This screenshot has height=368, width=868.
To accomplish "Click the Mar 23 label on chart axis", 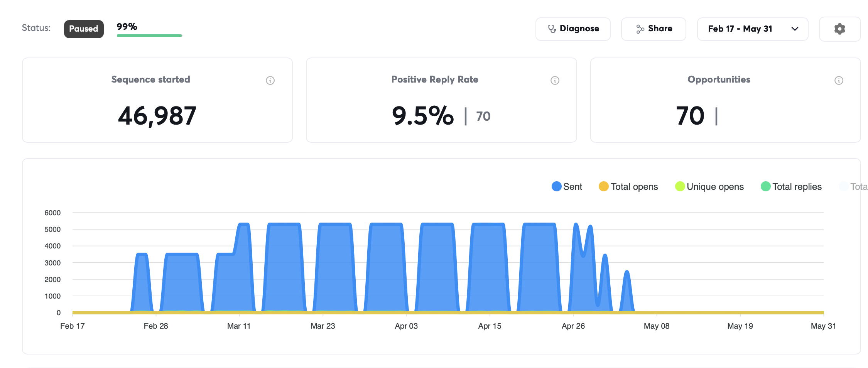I will click(x=323, y=326).
